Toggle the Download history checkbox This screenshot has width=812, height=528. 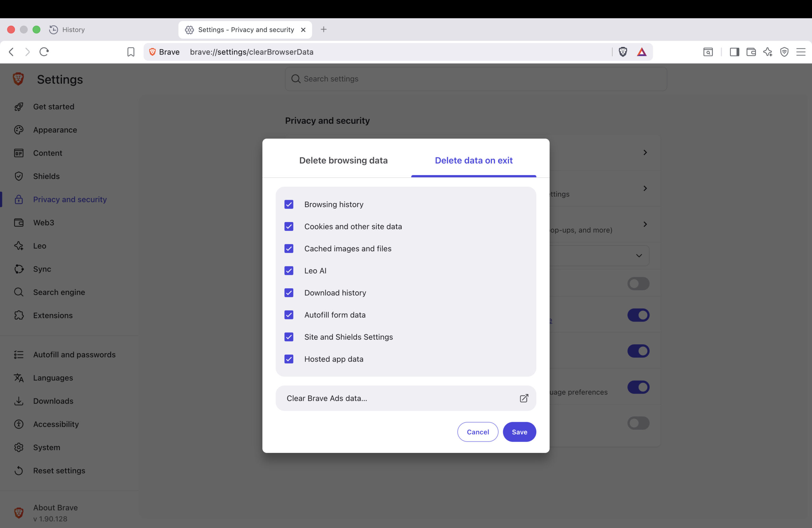tap(289, 293)
